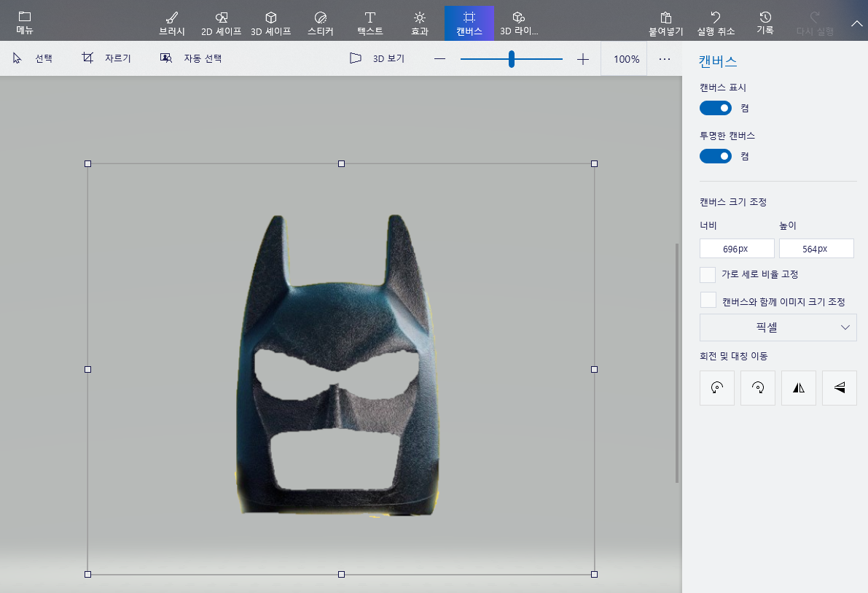Turn off the canvas display toggle
The height and width of the screenshot is (593, 868).
(716, 108)
